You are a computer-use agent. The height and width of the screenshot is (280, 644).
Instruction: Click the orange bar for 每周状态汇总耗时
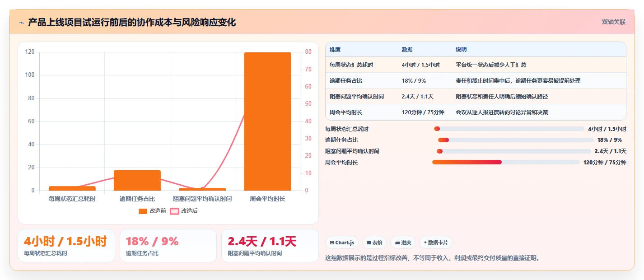click(72, 188)
